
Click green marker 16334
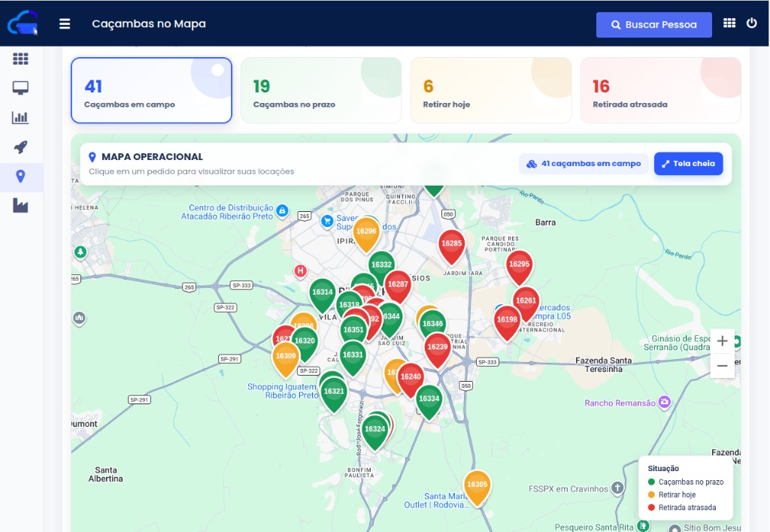click(x=429, y=399)
